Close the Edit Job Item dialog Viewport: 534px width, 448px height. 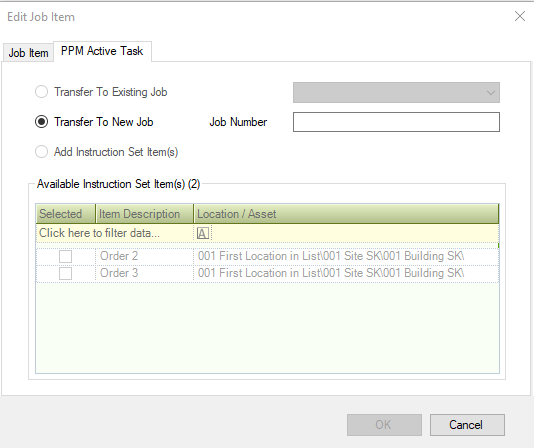coord(520,16)
